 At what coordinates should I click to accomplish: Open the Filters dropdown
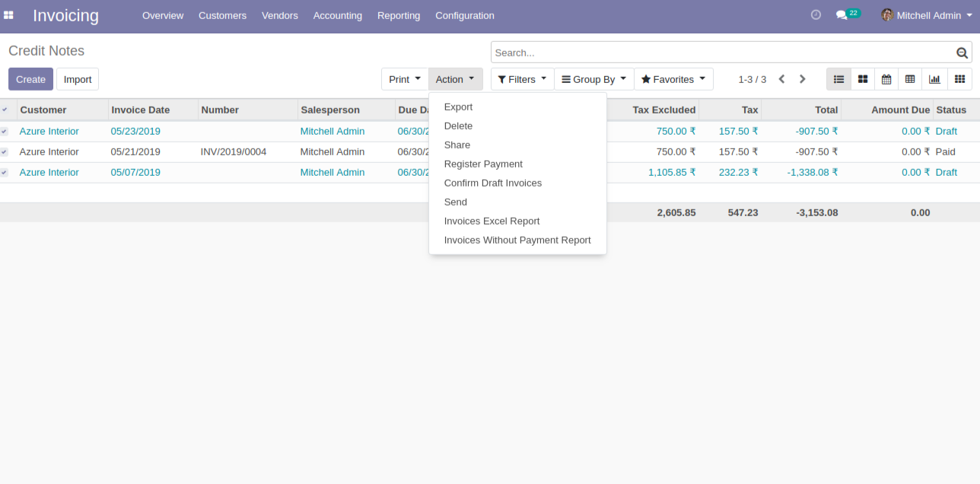coord(522,79)
